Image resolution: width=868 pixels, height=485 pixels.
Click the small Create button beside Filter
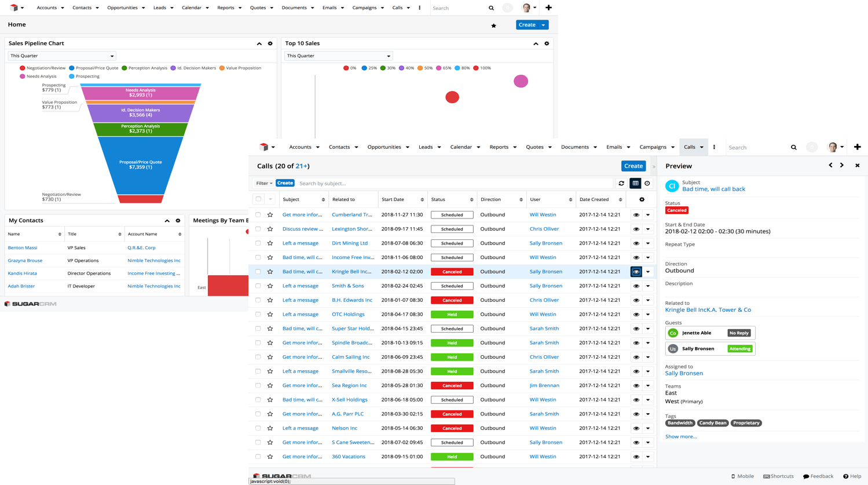pos(285,183)
